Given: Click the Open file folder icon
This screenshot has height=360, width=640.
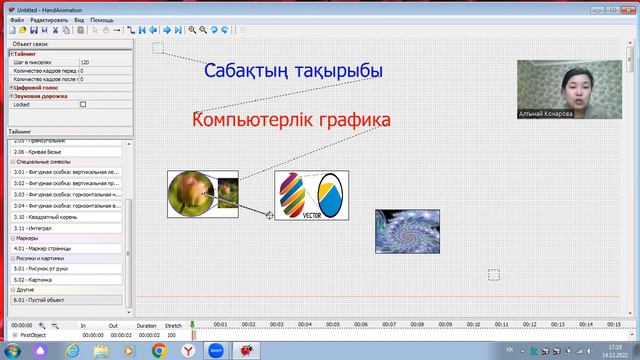Looking at the screenshot, I should [x=23, y=30].
